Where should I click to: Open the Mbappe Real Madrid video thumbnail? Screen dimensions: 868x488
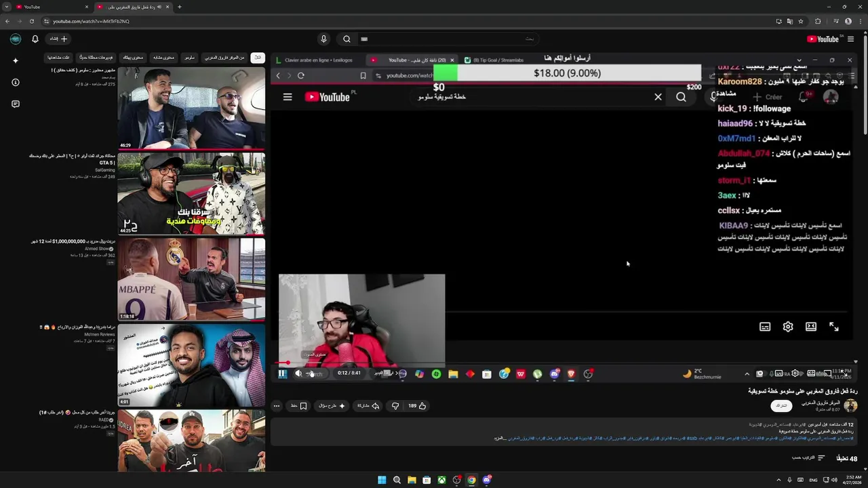click(x=191, y=279)
